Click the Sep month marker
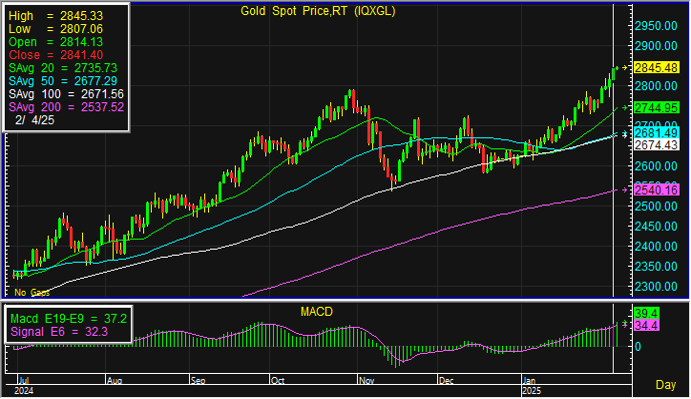This screenshot has height=399, width=691. 197,380
